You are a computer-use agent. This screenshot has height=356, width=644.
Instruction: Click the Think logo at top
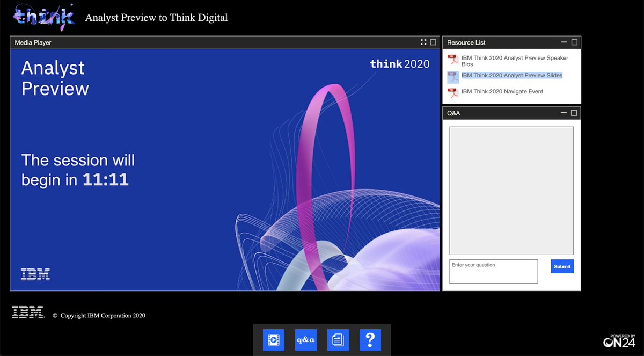[x=44, y=17]
